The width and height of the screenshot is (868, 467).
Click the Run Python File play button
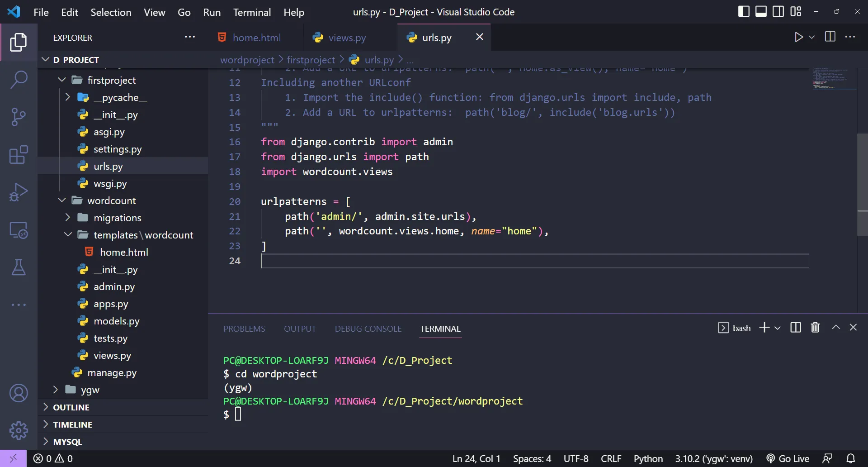[798, 37]
